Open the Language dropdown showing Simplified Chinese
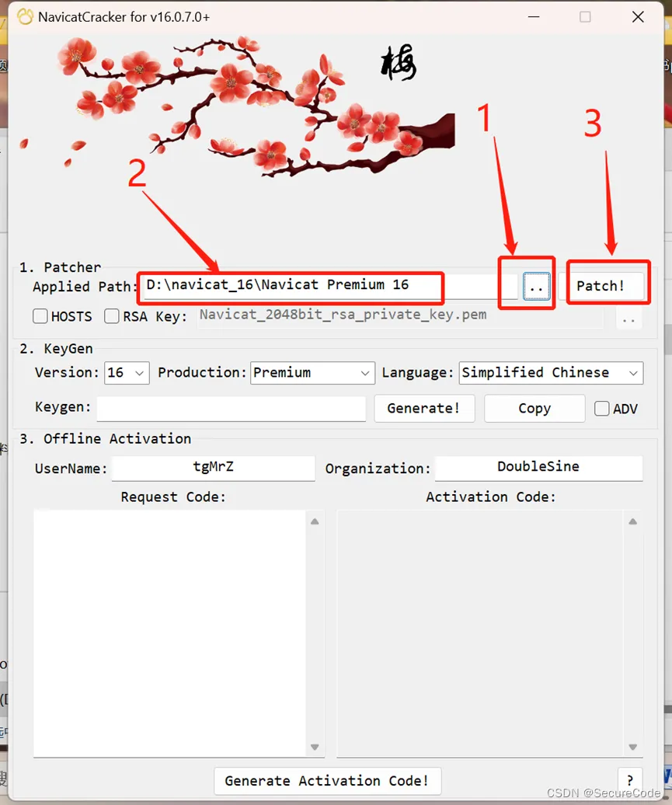 551,373
